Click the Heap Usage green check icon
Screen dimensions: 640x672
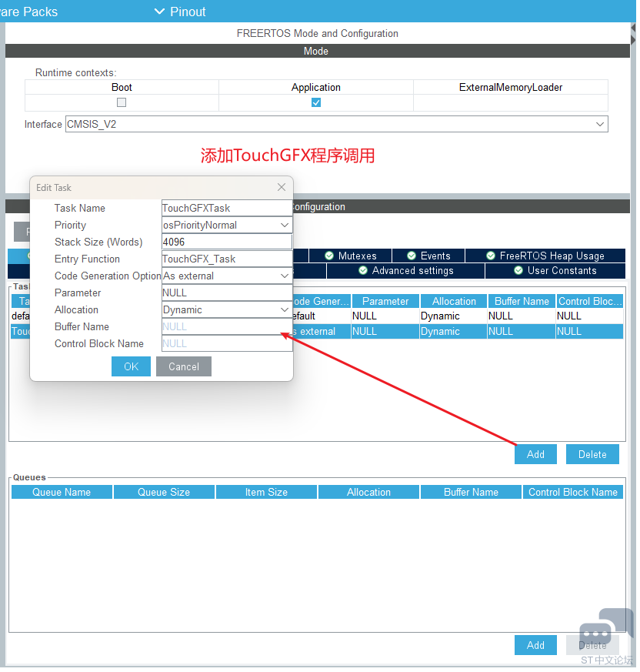[492, 256]
